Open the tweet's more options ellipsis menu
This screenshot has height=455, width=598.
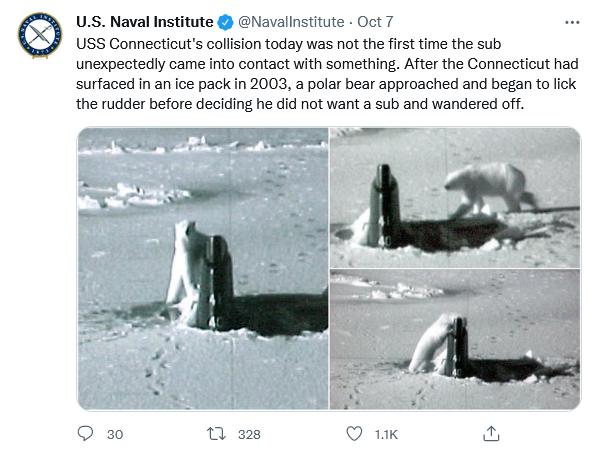pos(572,23)
